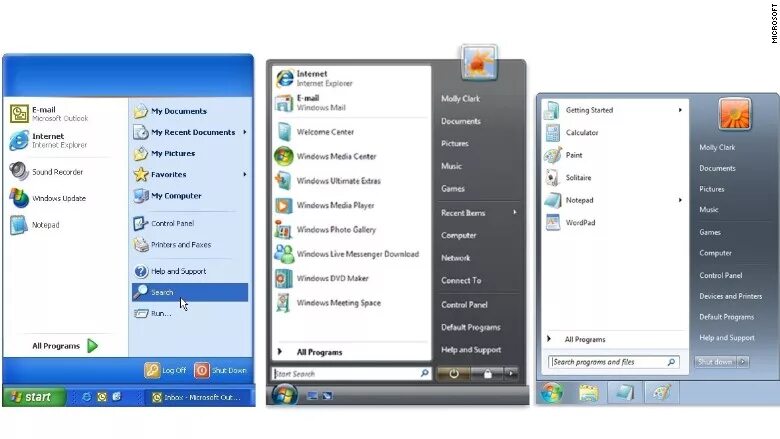Open E-mail Windows Mail in Vista menu
This screenshot has height=439, width=780.
coord(311,103)
